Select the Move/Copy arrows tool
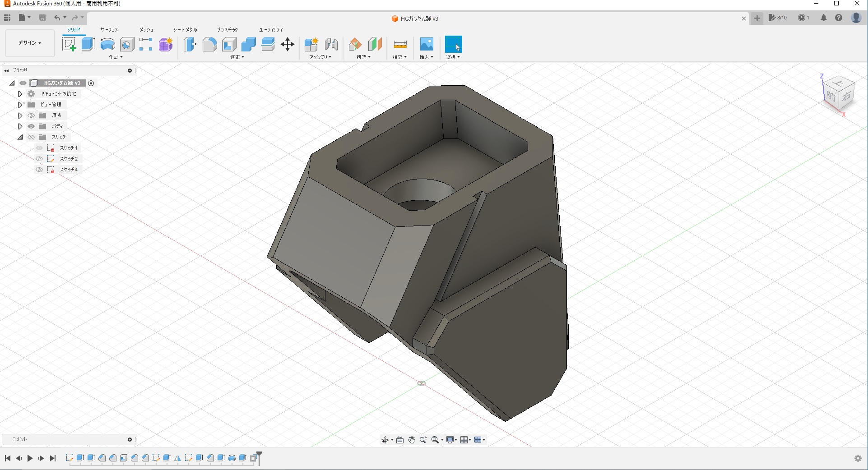Viewport: 868px width, 470px height. (288, 44)
